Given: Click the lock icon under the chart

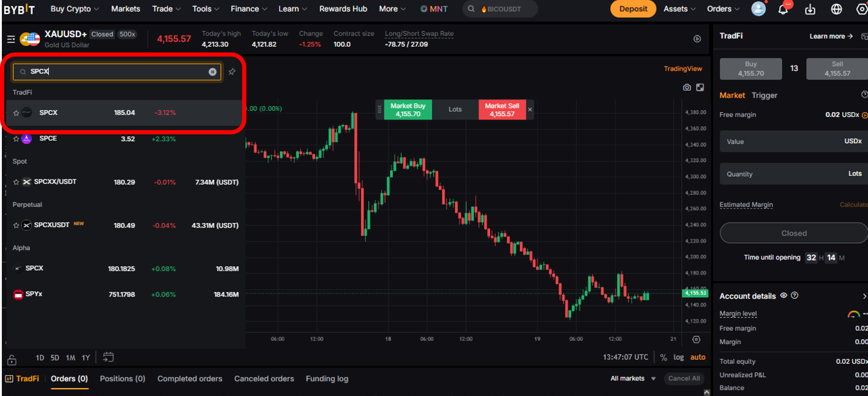Looking at the screenshot, I should pyautogui.click(x=12, y=360).
